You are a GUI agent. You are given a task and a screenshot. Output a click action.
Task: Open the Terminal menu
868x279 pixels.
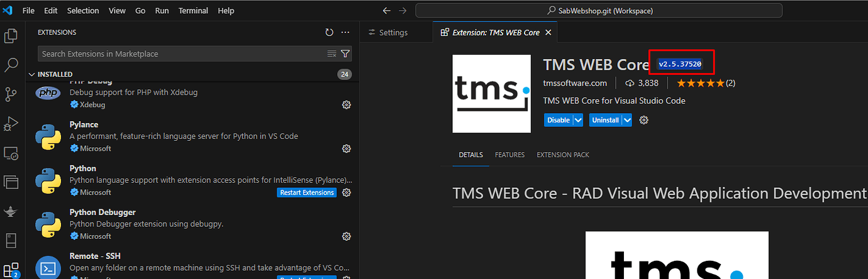click(193, 11)
